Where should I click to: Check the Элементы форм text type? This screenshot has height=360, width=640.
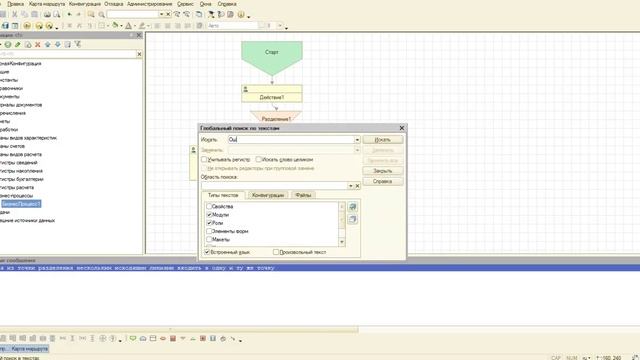pos(209,231)
